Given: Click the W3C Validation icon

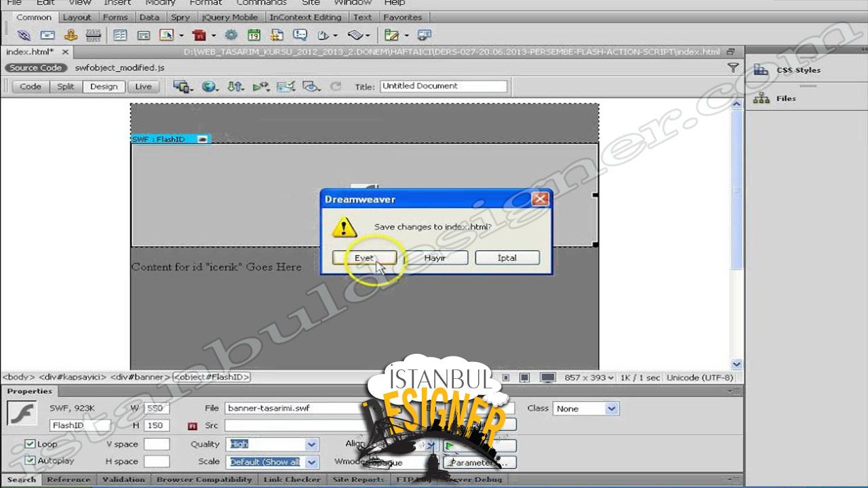Looking at the screenshot, I should tap(260, 86).
